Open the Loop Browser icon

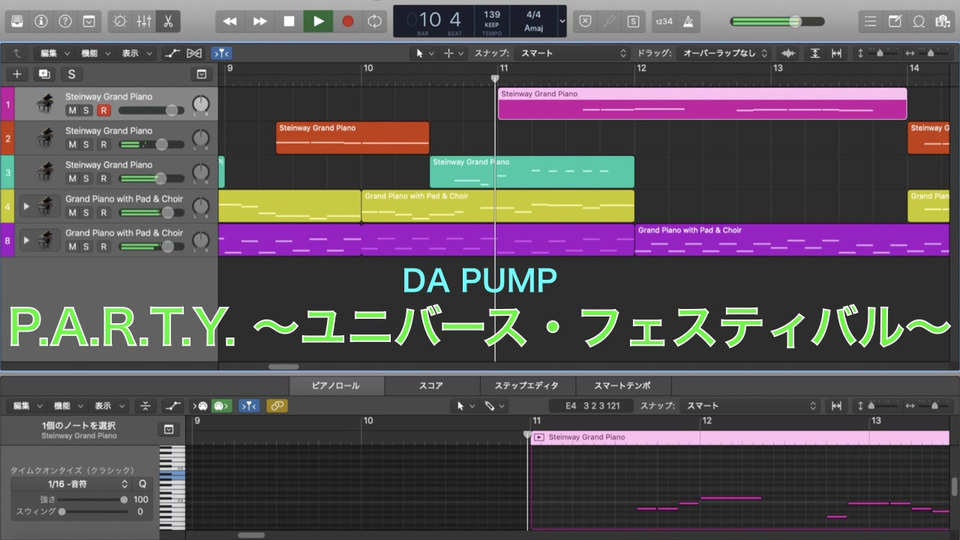(x=918, y=21)
